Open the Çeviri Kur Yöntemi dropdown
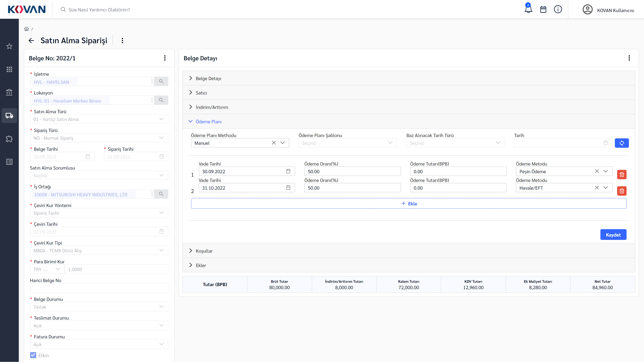Image resolution: width=644 pixels, height=362 pixels. point(99,213)
